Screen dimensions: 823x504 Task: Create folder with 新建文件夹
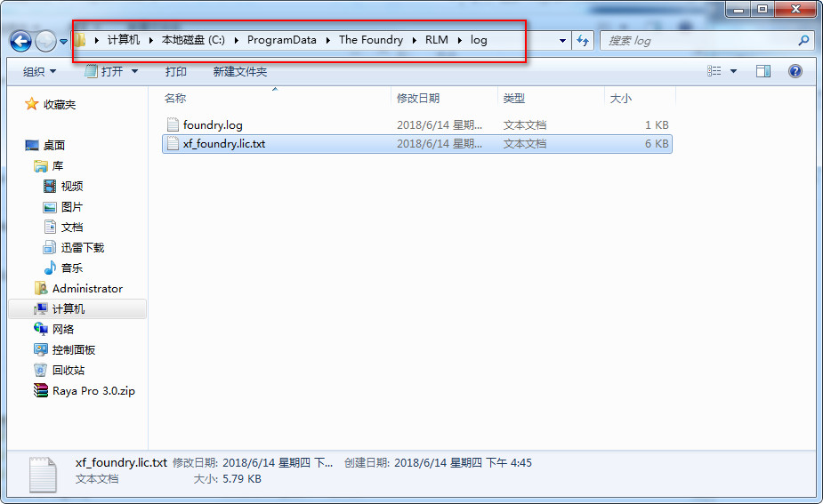click(240, 71)
